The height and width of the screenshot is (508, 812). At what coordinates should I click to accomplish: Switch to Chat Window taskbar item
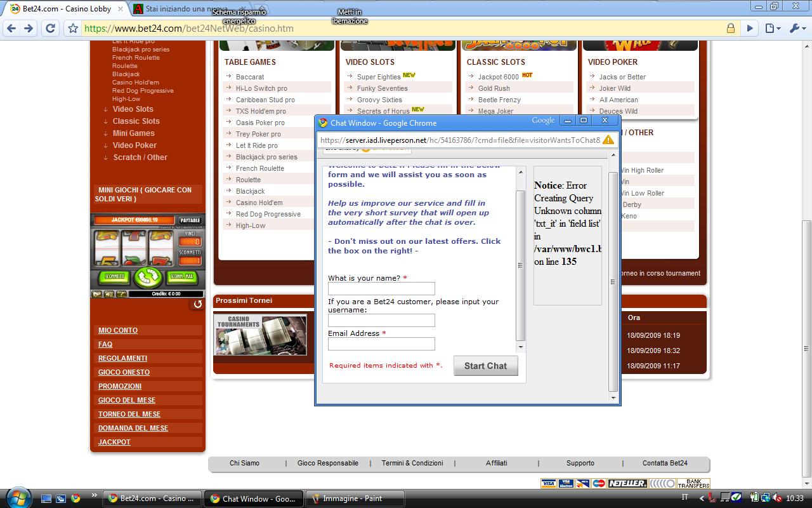(254, 498)
